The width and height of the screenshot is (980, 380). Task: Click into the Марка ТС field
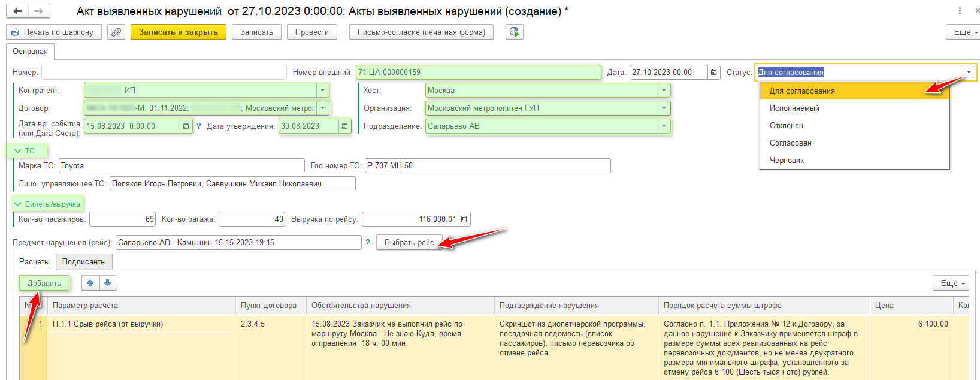click(182, 166)
